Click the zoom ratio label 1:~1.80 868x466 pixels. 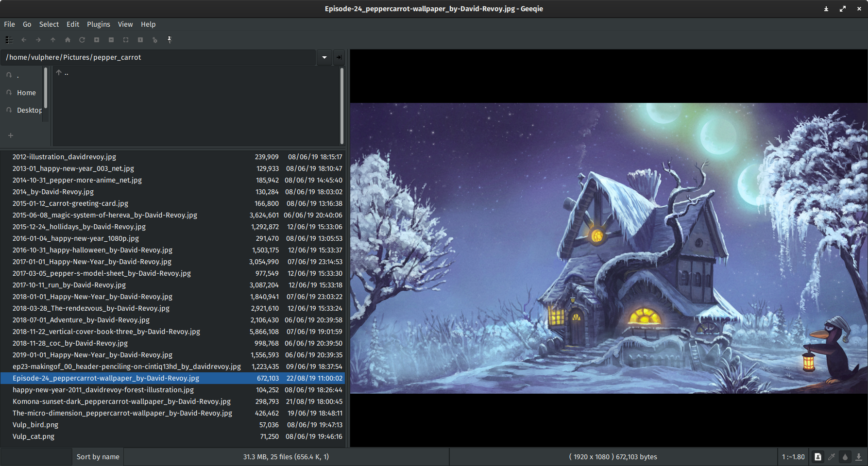(793, 457)
